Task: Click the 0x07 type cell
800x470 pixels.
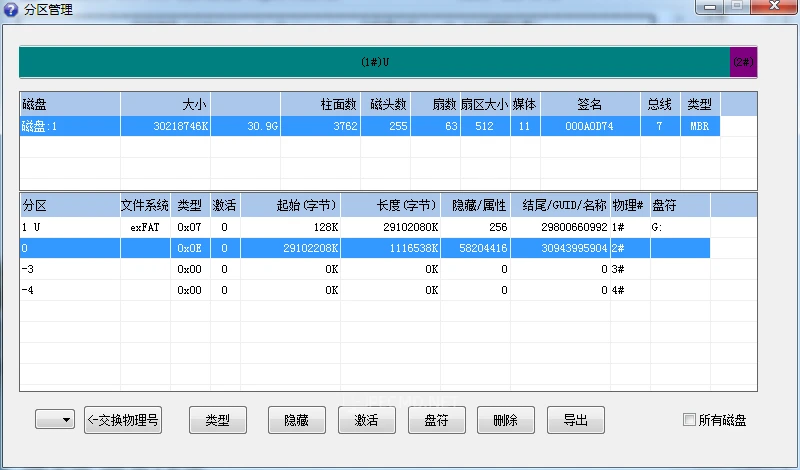Action: (x=190, y=227)
